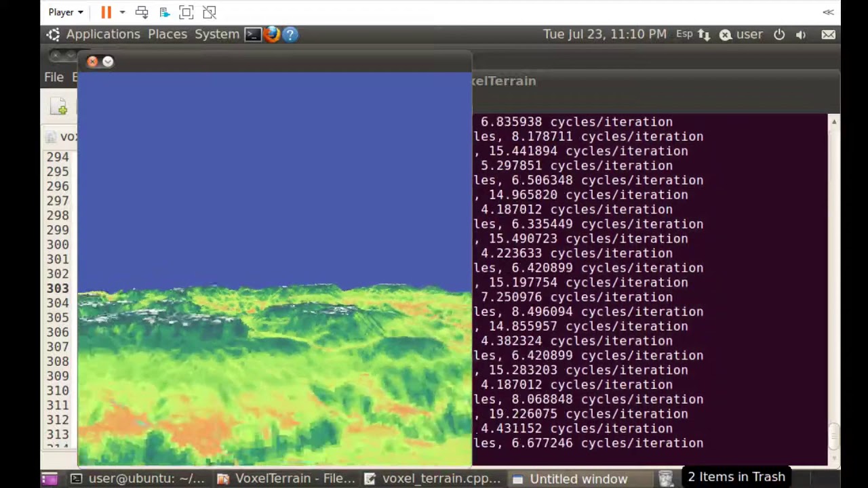Click the network connections indicator

coord(704,35)
